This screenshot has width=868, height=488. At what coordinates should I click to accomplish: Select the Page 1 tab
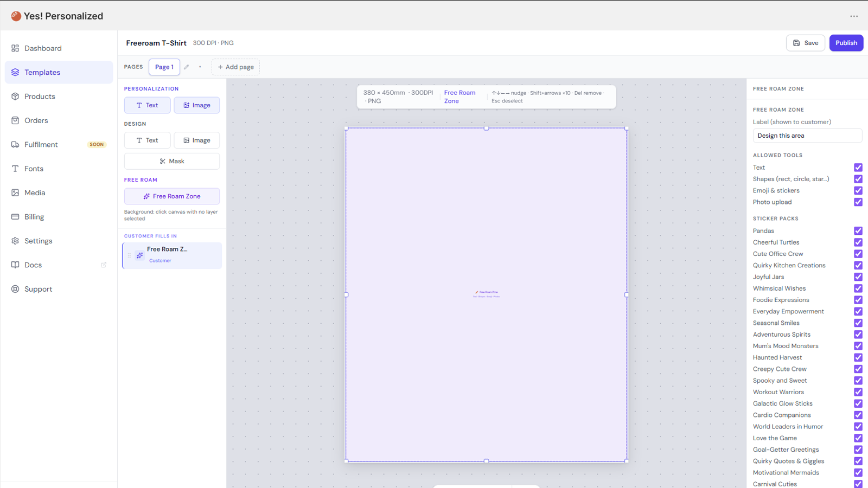pyautogui.click(x=164, y=67)
